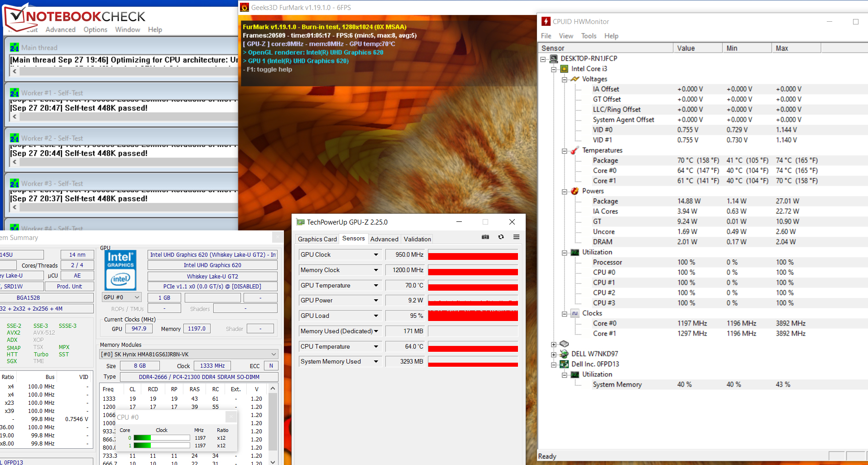Open the HWMonitor View menu

tap(566, 36)
